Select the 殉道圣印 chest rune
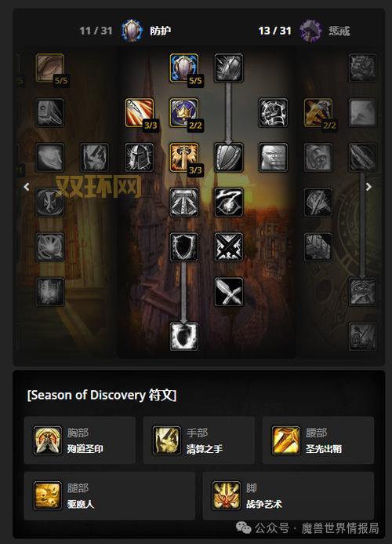This screenshot has height=544, width=392. click(80, 440)
